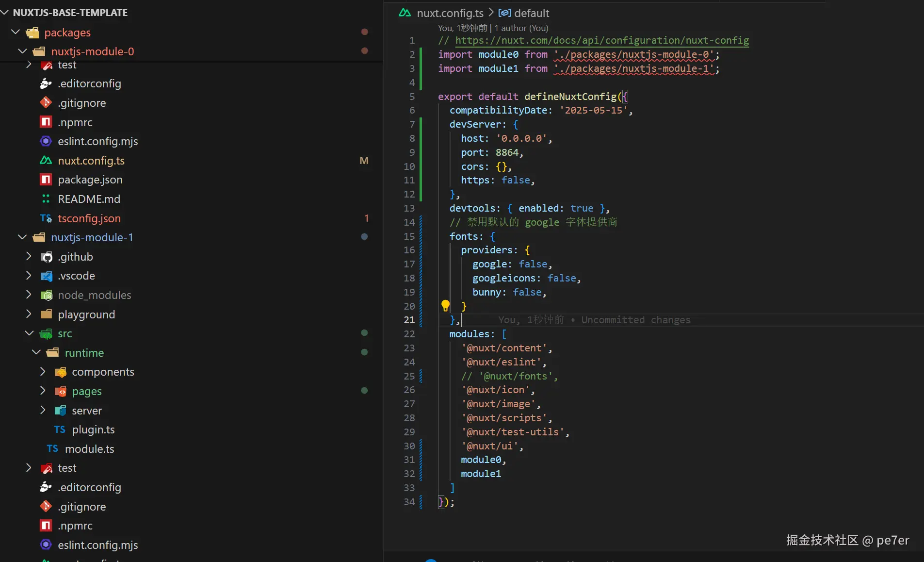This screenshot has width=924, height=562.
Task: Click the 'Uncommitted changes' inline blame annotation
Action: [x=636, y=320]
